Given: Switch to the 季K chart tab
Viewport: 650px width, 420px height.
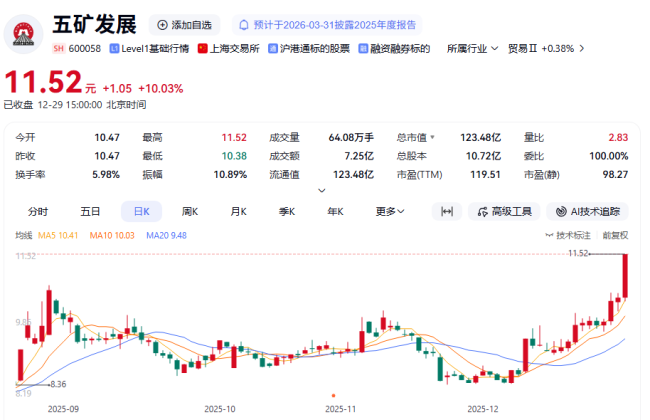Looking at the screenshot, I should (287, 211).
